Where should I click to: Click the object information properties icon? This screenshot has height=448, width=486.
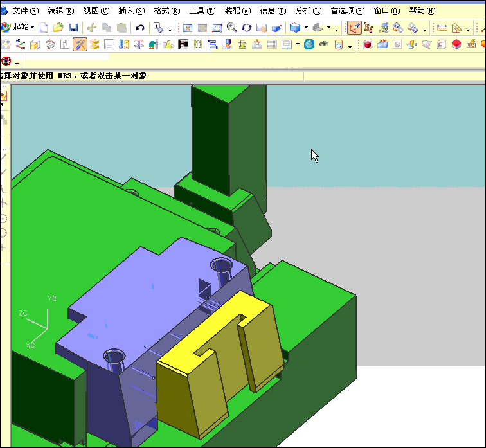pos(158,28)
